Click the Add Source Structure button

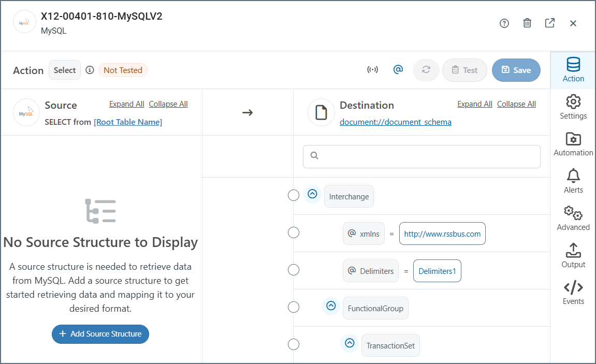click(x=100, y=334)
